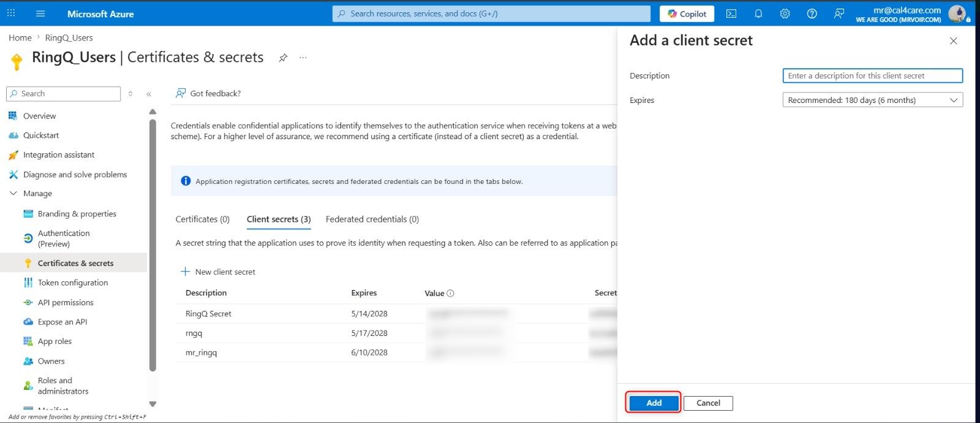
Task: Open the Copilot button
Action: click(687, 13)
